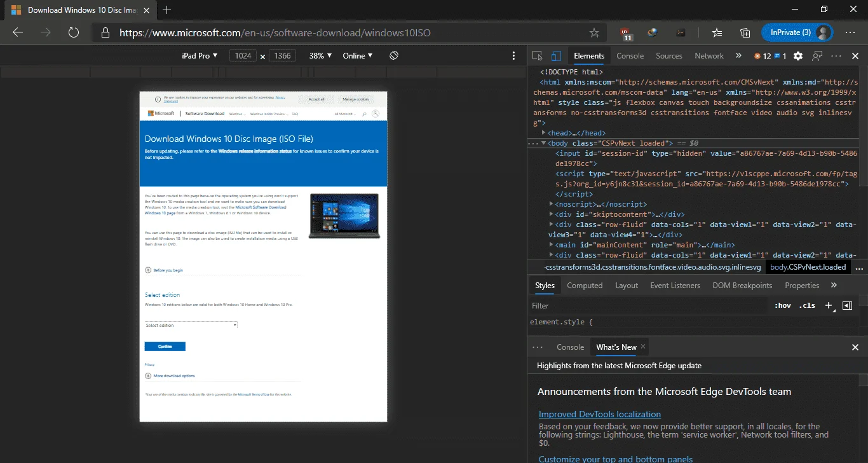
Task: Open the iPad Pro device dropdown
Action: pyautogui.click(x=200, y=56)
